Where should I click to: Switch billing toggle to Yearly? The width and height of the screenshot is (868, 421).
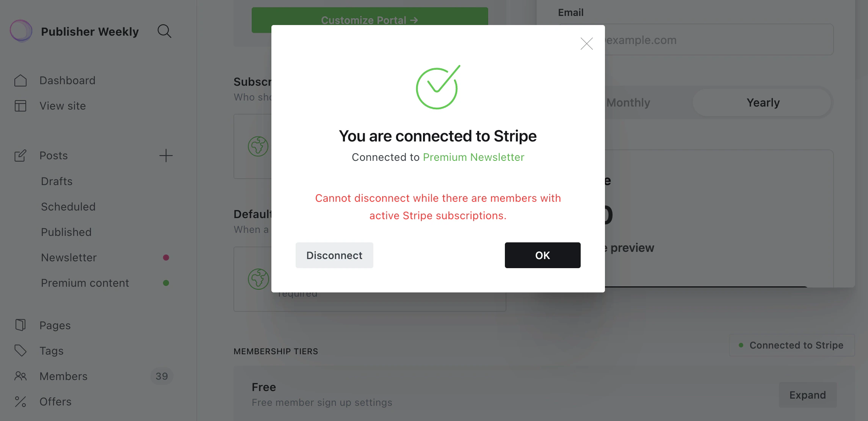(x=763, y=102)
